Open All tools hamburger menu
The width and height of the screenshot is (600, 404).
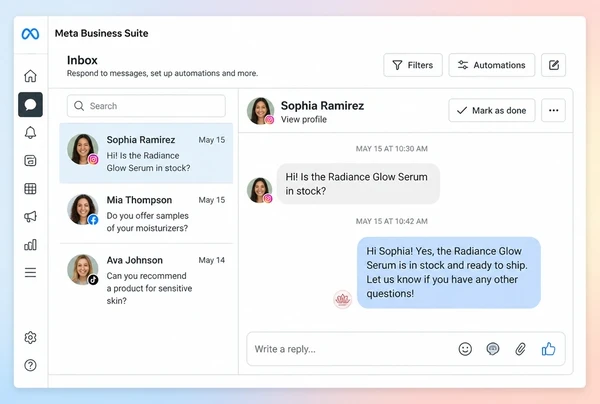pyautogui.click(x=30, y=272)
